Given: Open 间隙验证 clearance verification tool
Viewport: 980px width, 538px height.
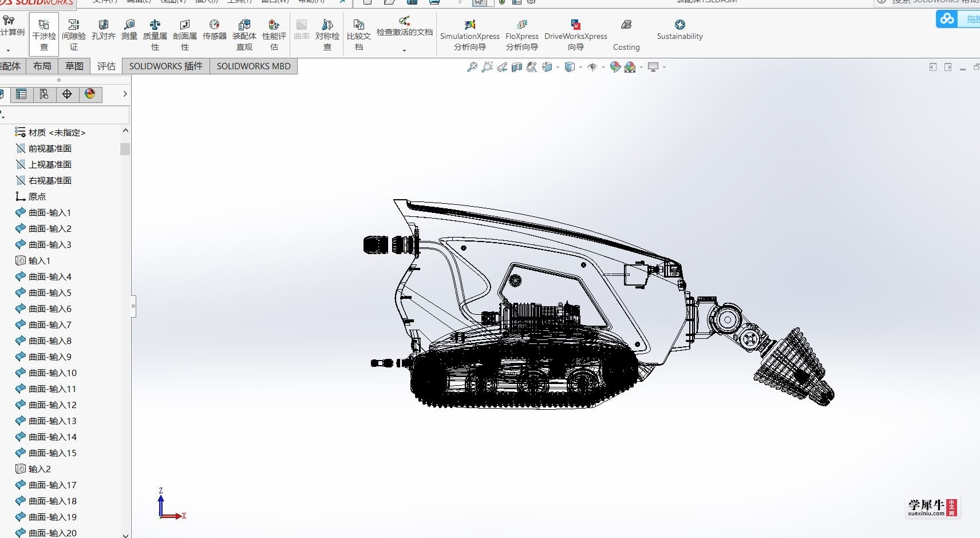Looking at the screenshot, I should [74, 34].
